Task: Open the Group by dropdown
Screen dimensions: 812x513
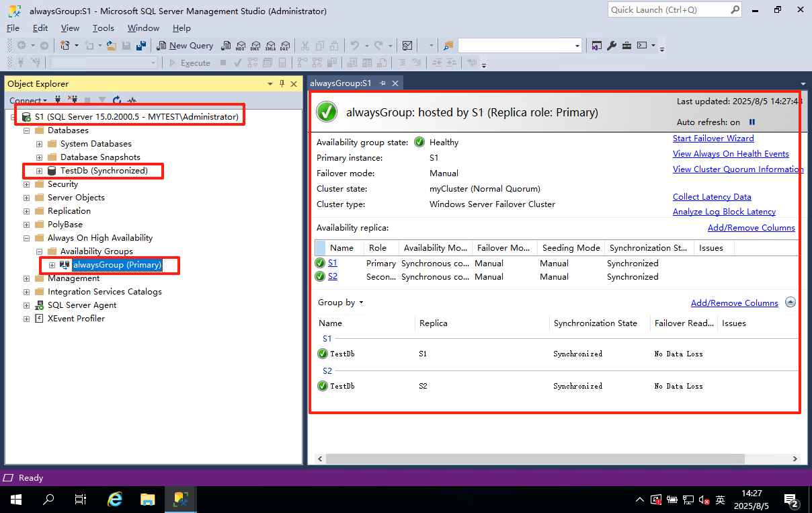Action: 341,303
